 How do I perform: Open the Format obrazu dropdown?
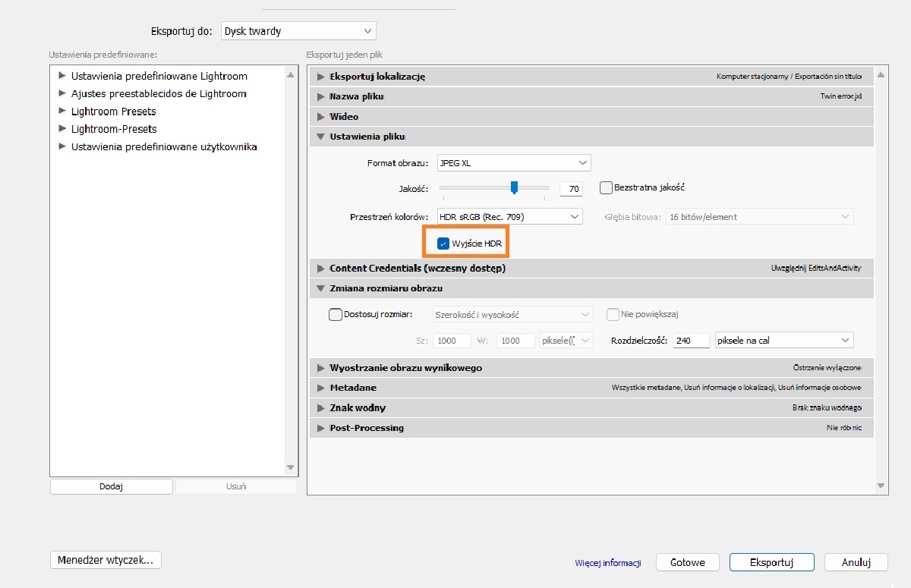[x=515, y=163]
